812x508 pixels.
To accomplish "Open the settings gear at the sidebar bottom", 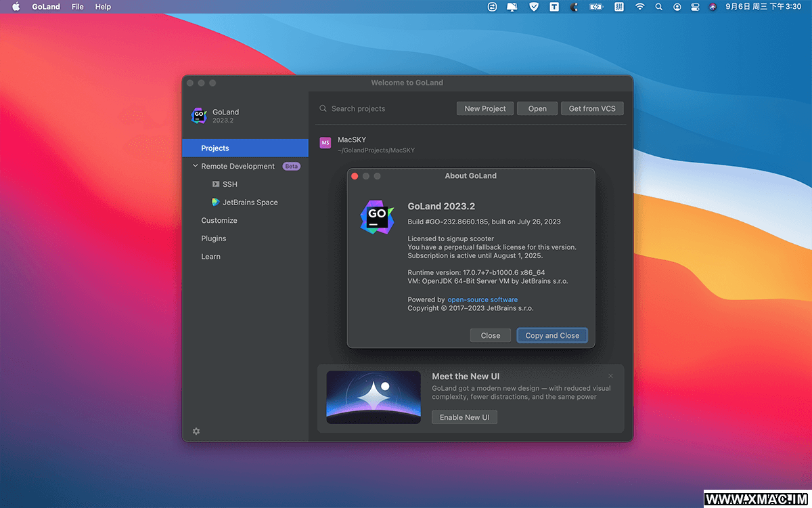I will click(196, 431).
